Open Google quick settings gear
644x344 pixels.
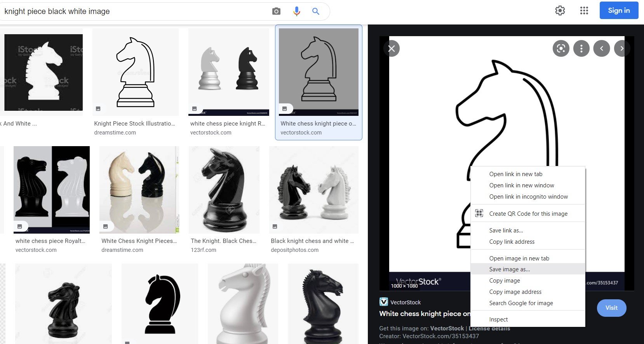coord(560,10)
